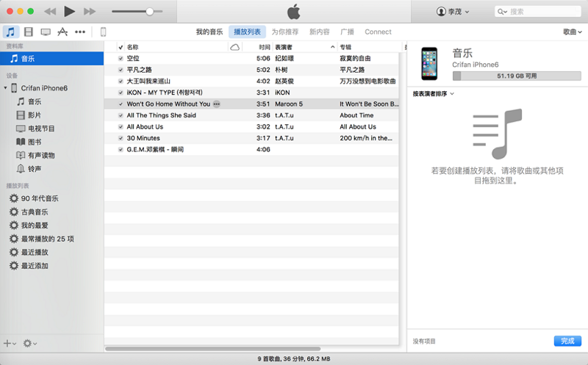Open the add playlist plus menu
The width and height of the screenshot is (588, 365).
[x=10, y=343]
